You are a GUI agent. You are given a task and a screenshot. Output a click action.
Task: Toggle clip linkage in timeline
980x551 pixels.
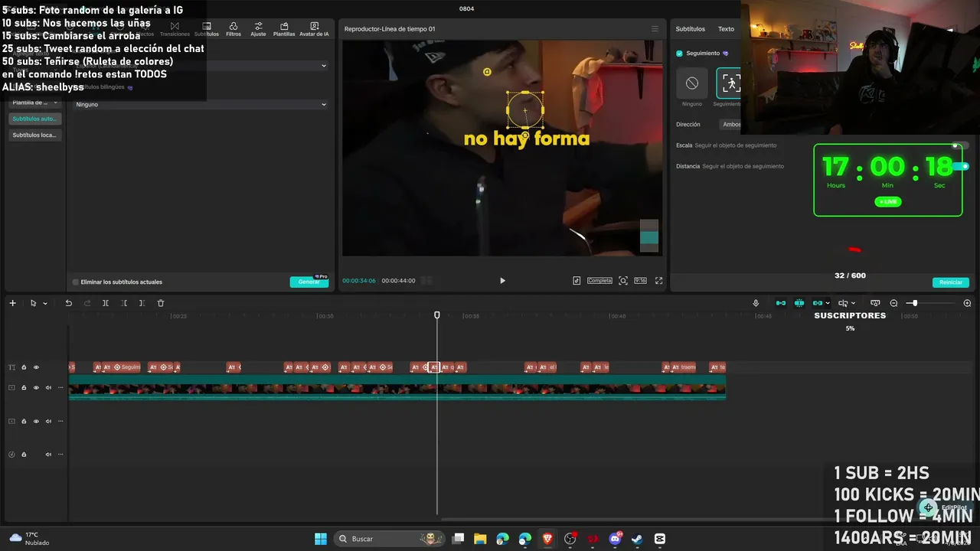pyautogui.click(x=818, y=303)
